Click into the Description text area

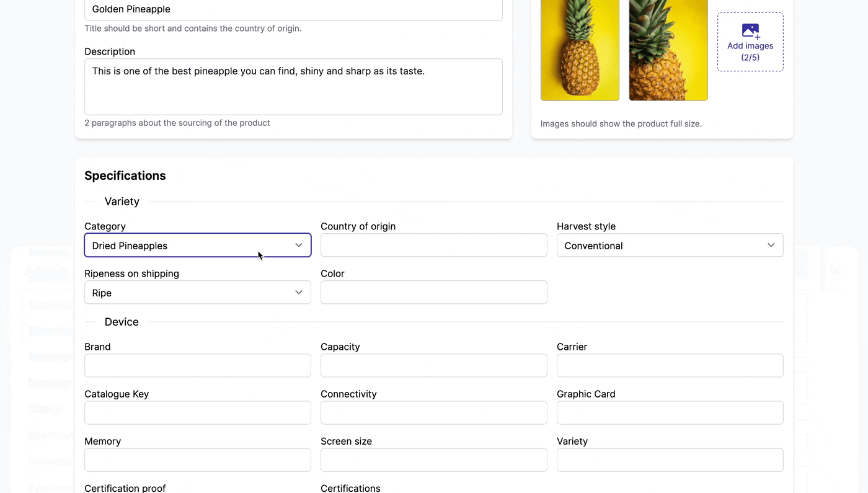(x=293, y=87)
